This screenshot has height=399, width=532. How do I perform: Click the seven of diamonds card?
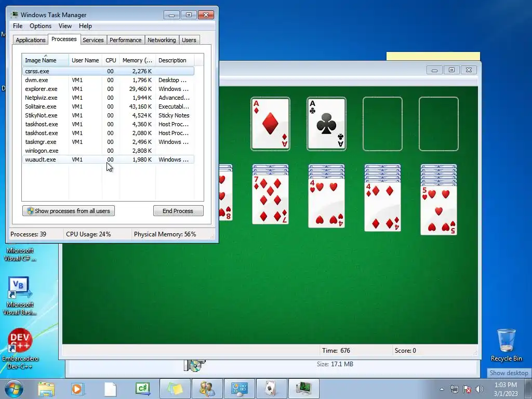270,199
